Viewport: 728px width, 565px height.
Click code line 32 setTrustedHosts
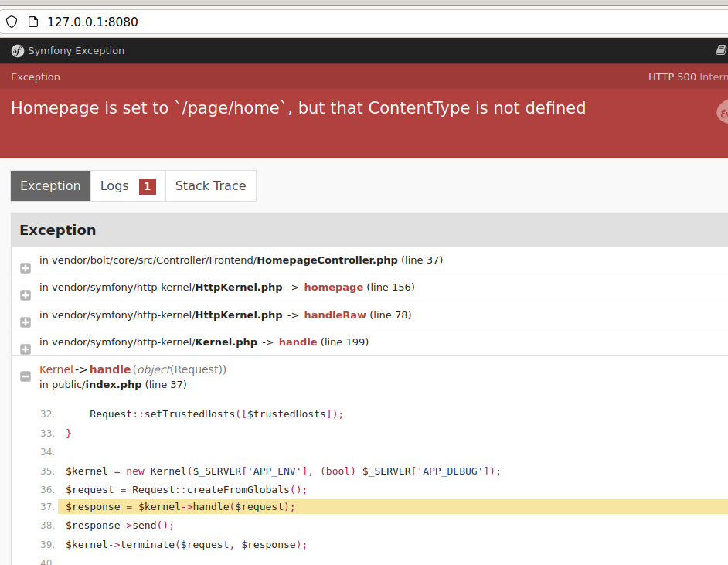pos(216,414)
